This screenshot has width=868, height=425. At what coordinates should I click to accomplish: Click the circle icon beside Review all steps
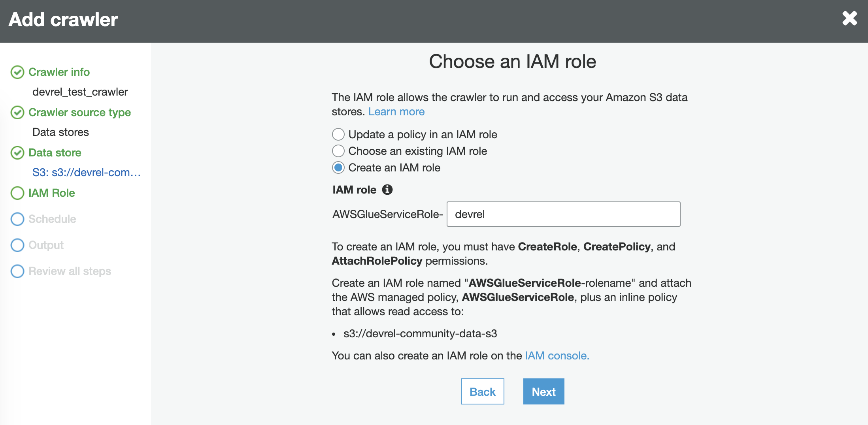(x=17, y=271)
